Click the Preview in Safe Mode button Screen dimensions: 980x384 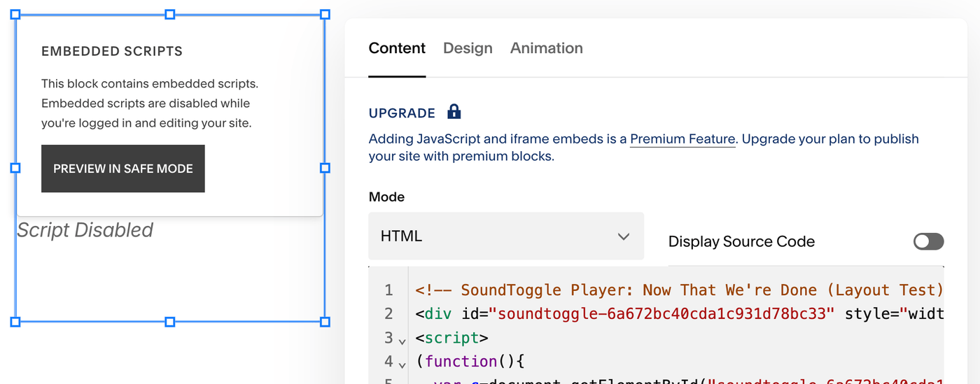pyautogui.click(x=123, y=169)
